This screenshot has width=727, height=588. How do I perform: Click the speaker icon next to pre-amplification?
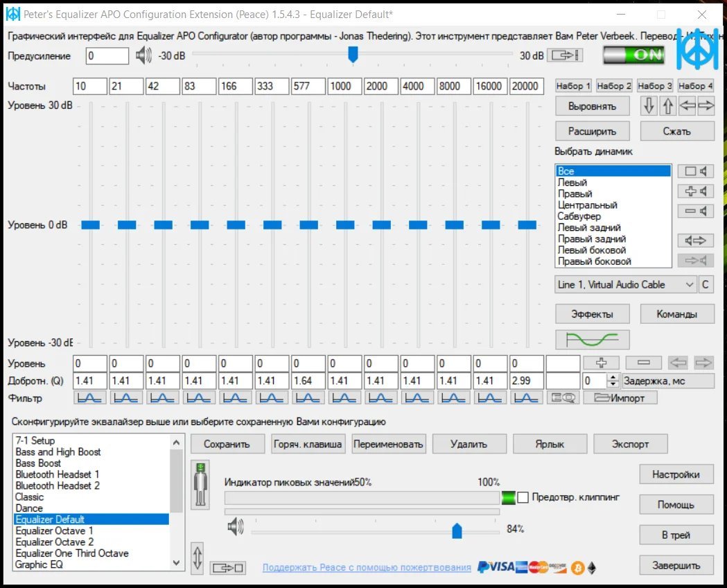pyautogui.click(x=143, y=55)
